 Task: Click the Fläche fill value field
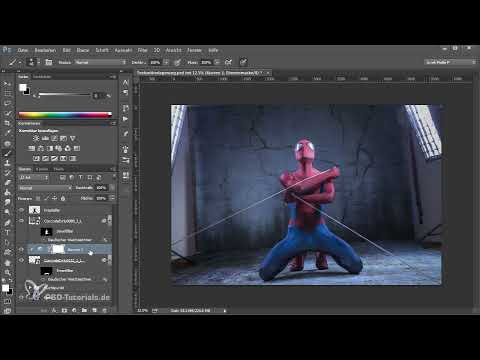(x=101, y=198)
